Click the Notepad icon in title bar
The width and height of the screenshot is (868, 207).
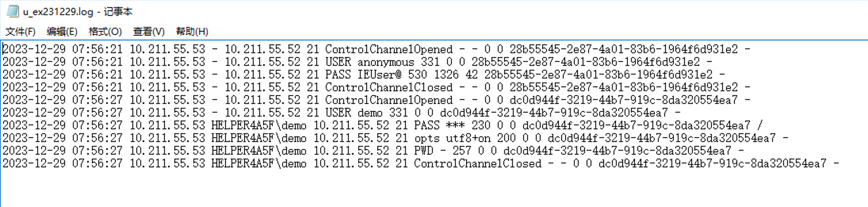[13, 11]
